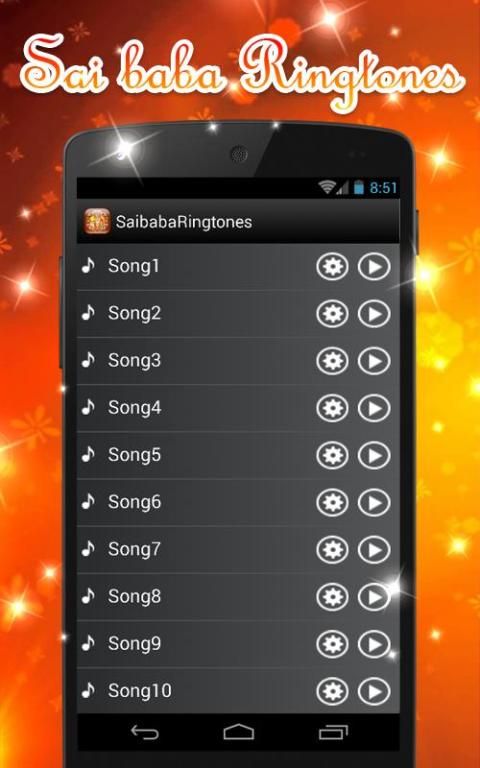Play Song5 ringtone

374,455
